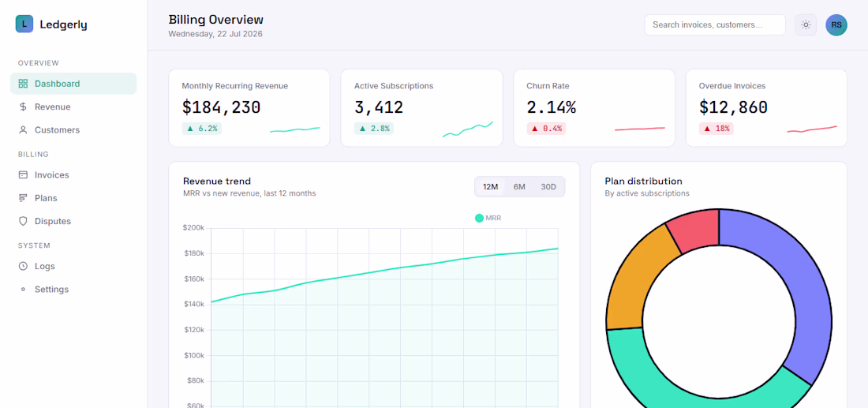Toggle the MRR legend entry

pyautogui.click(x=488, y=218)
